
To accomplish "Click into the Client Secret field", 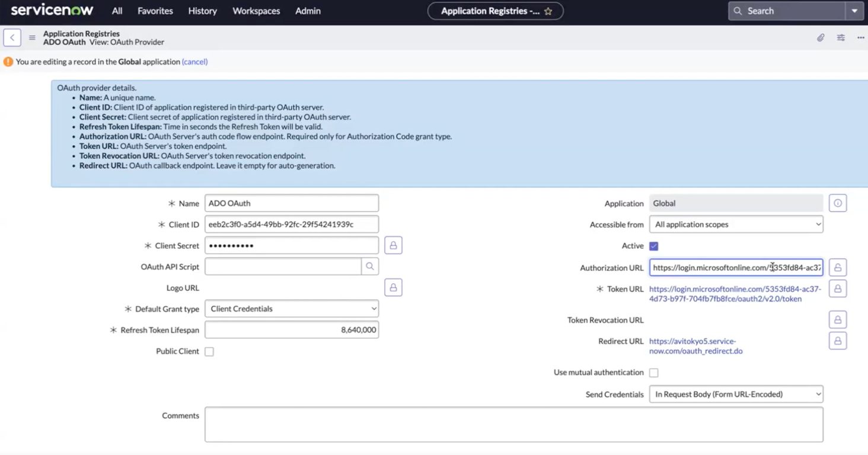I will click(x=292, y=245).
